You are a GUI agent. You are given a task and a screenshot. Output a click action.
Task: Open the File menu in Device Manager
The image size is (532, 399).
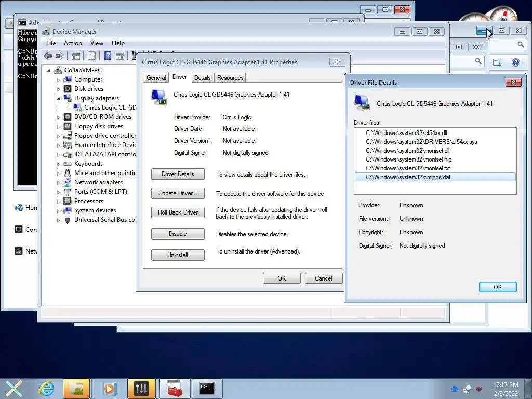[51, 43]
